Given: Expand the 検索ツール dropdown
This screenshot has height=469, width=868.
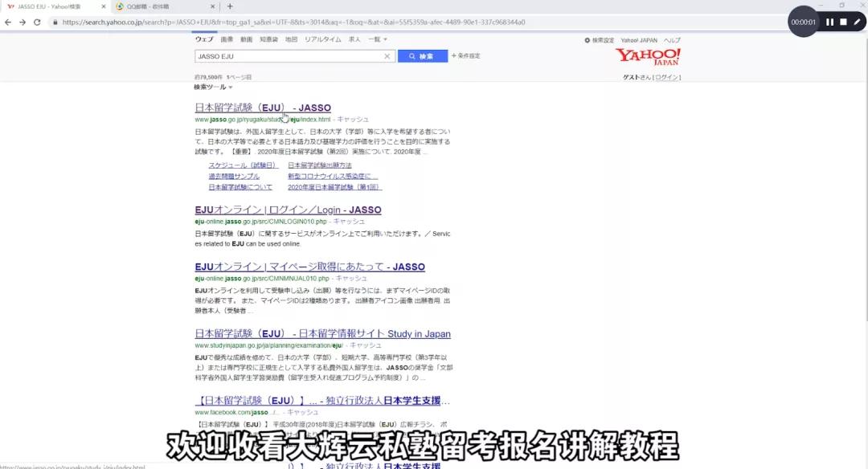Looking at the screenshot, I should 213,87.
